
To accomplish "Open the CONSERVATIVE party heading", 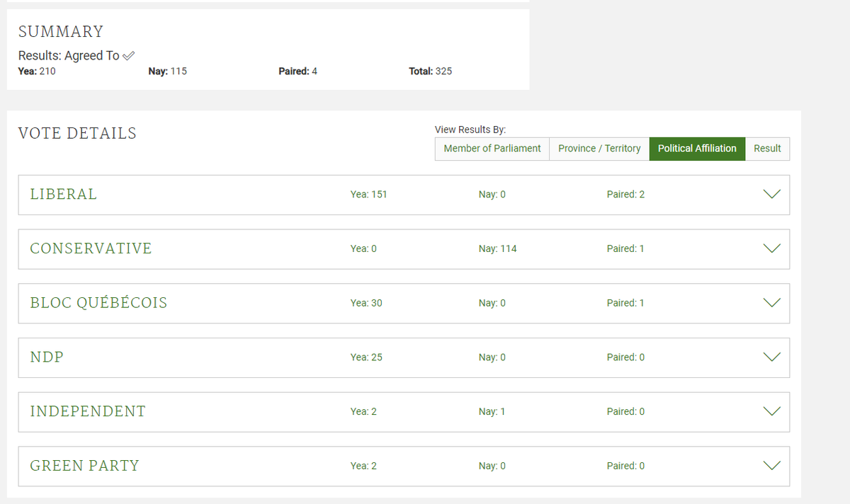I will [91, 248].
